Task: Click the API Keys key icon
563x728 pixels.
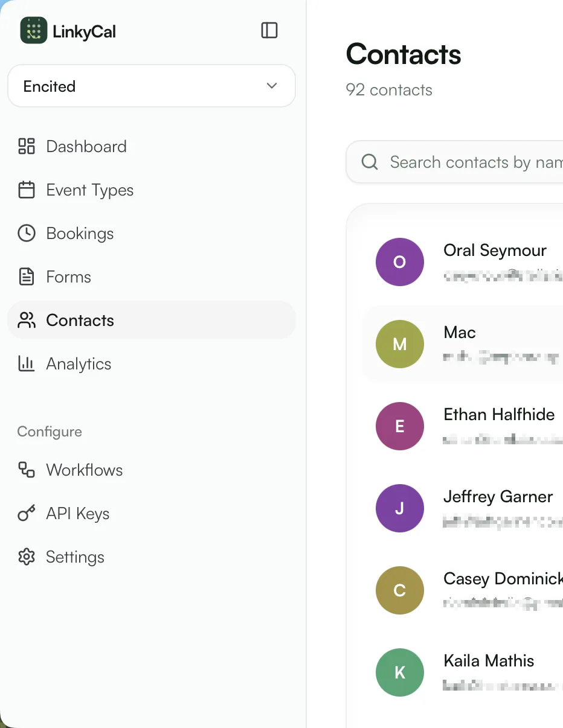Action: (27, 513)
